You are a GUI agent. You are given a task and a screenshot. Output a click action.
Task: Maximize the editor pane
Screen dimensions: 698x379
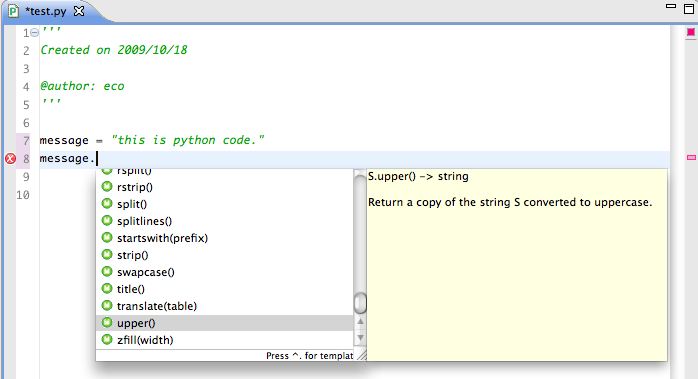pos(689,8)
